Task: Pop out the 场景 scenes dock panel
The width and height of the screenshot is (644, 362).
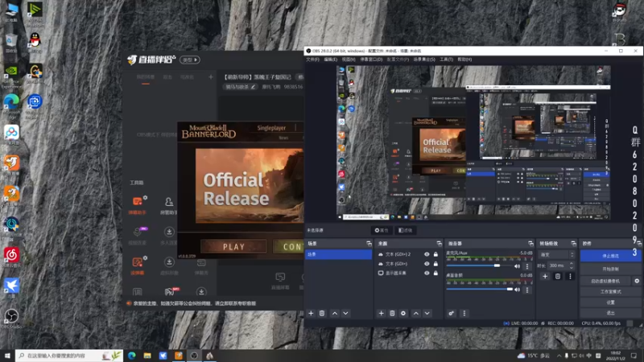Action: click(369, 244)
